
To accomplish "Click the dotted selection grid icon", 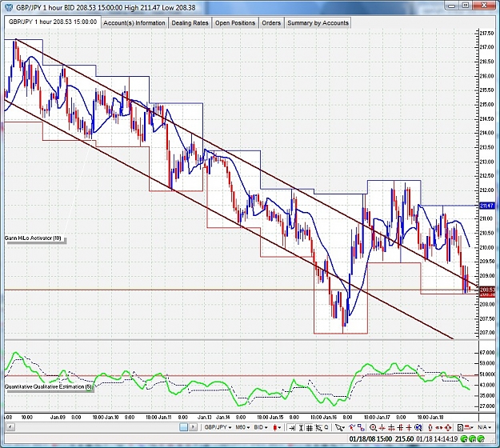I will (x=318, y=428).
